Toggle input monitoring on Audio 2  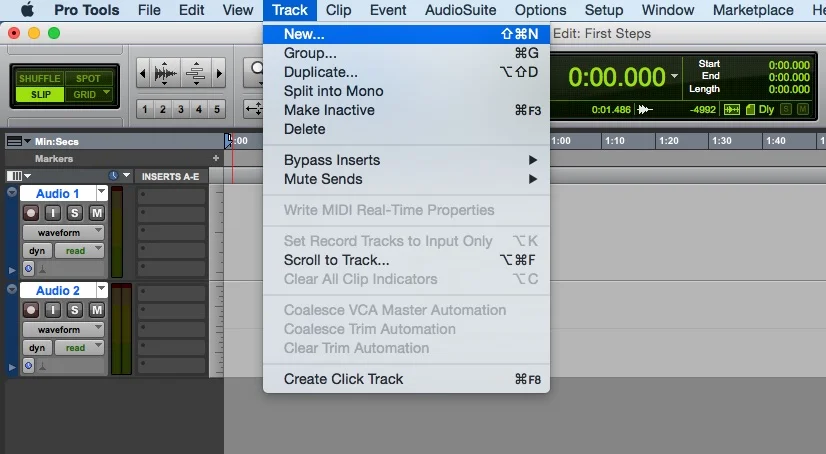click(53, 310)
